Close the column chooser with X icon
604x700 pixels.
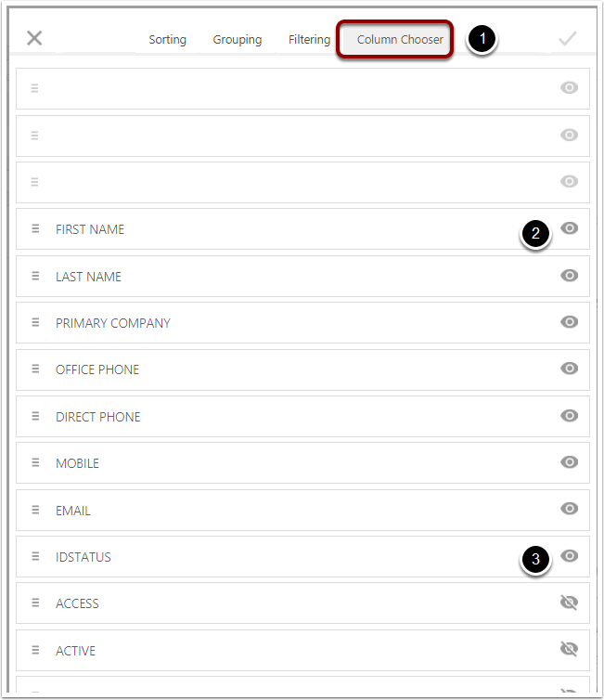(x=34, y=38)
